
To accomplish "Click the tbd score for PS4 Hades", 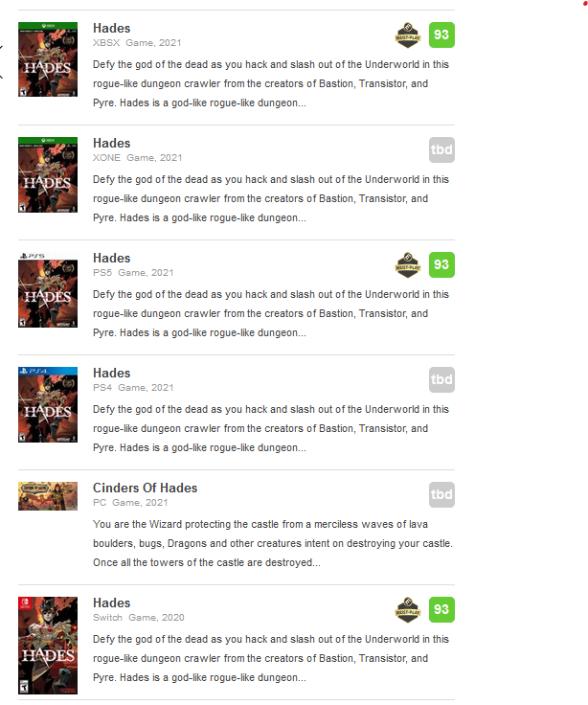I will coord(441,379).
